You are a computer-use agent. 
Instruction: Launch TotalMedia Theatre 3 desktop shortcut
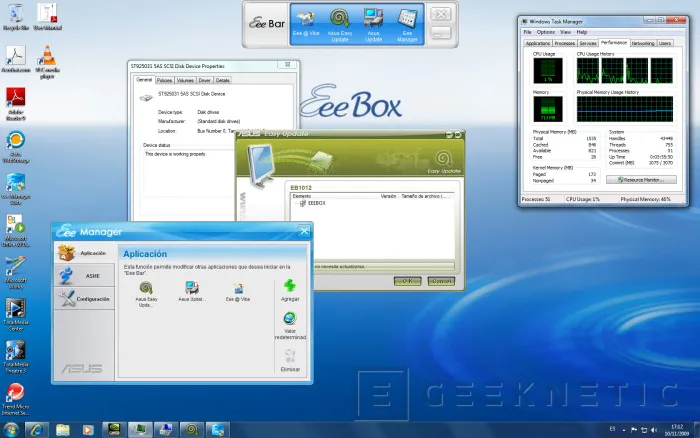point(16,357)
